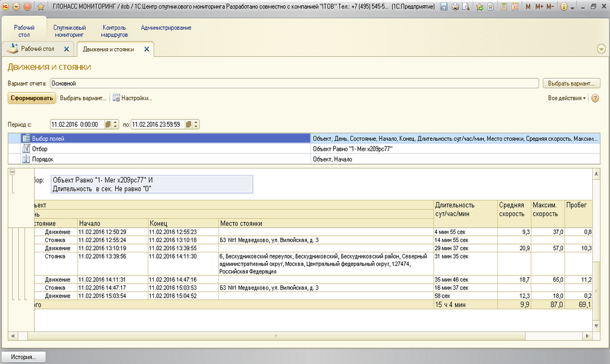Click the red round button in title bar
Viewport: 610px width, 364px height.
click(x=27, y=7)
